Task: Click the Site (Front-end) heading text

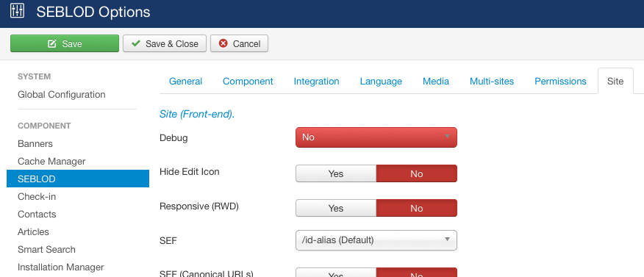Action: tap(197, 114)
